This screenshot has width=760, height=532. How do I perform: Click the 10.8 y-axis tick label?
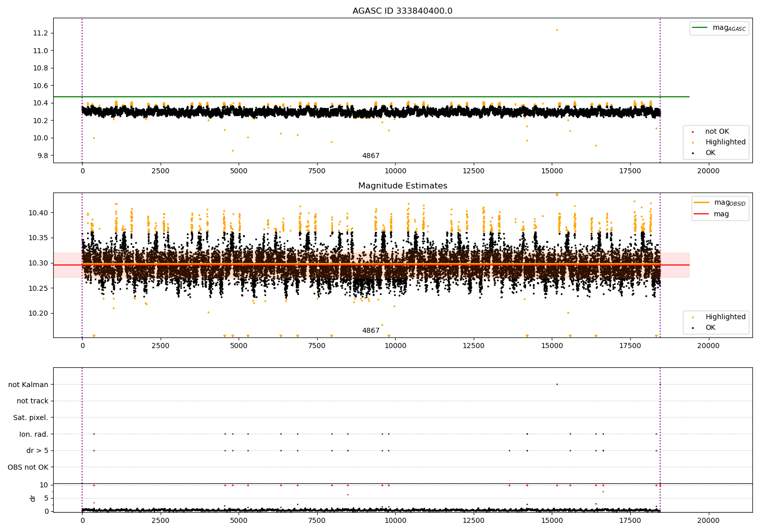(41, 68)
